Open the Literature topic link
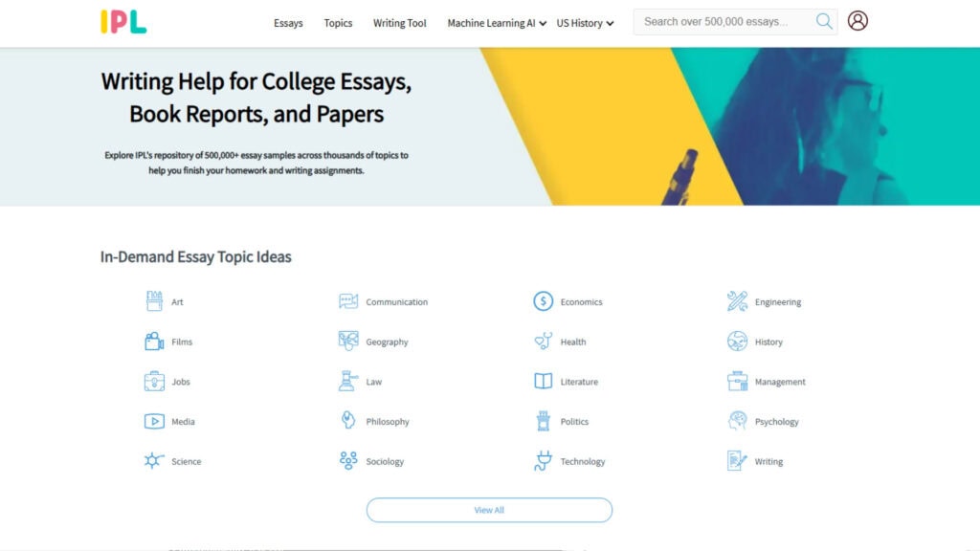 579,382
